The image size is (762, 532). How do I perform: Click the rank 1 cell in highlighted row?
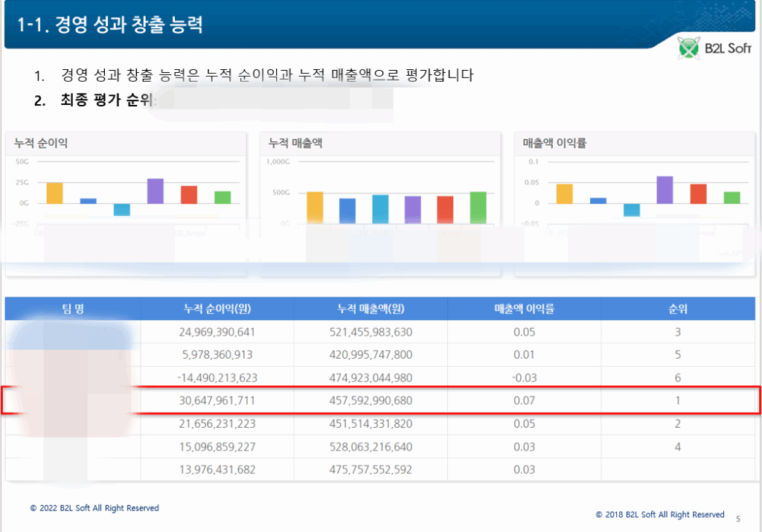[677, 401]
